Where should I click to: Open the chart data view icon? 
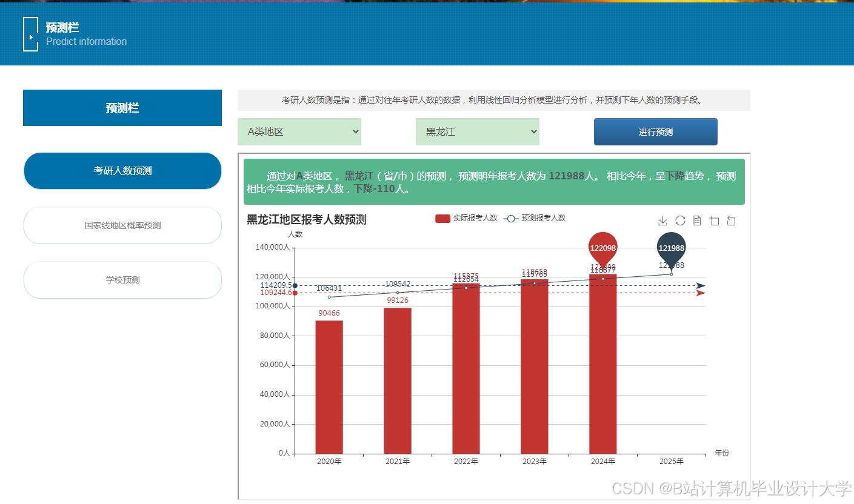click(696, 220)
